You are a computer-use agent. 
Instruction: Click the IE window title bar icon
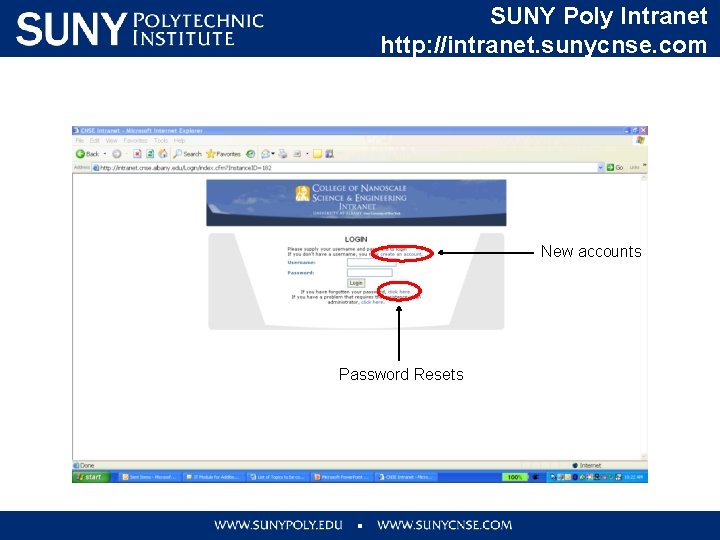pos(76,130)
